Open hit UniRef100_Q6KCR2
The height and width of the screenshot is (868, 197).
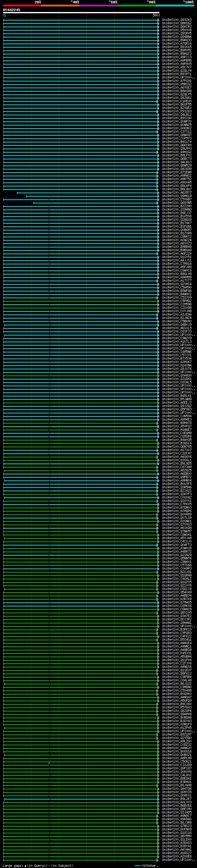point(177,26)
